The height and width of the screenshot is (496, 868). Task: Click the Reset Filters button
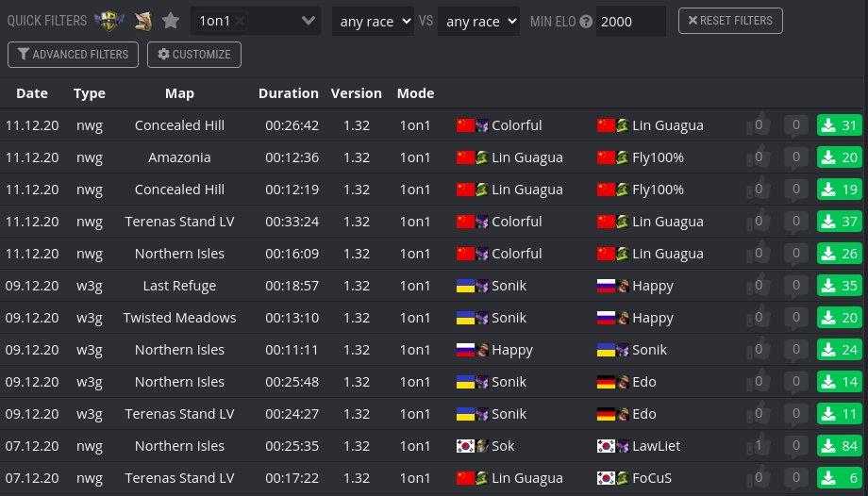(730, 21)
